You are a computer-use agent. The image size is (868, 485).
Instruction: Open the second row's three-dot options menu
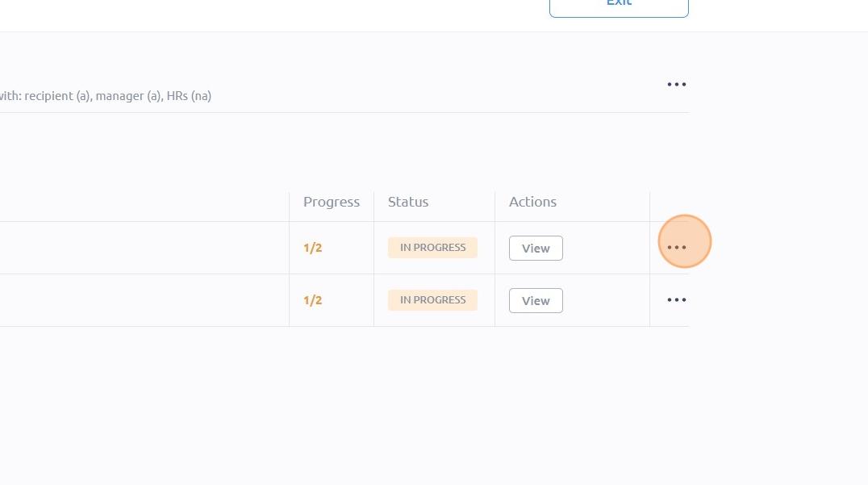677,299
